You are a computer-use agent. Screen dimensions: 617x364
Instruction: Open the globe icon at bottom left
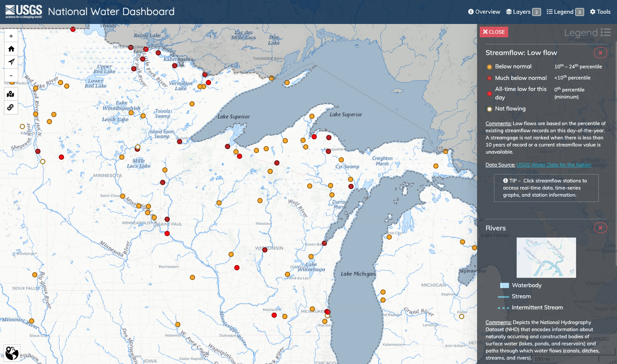click(x=12, y=353)
